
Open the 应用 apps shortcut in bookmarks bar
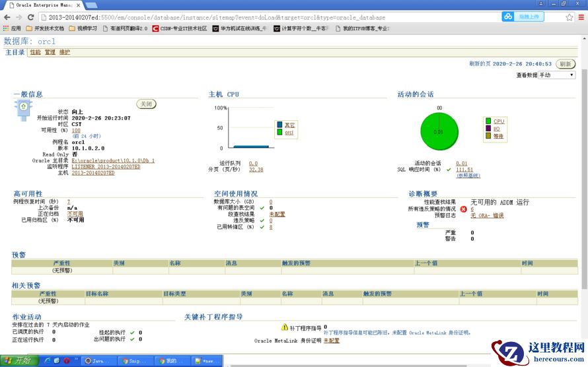[x=12, y=28]
